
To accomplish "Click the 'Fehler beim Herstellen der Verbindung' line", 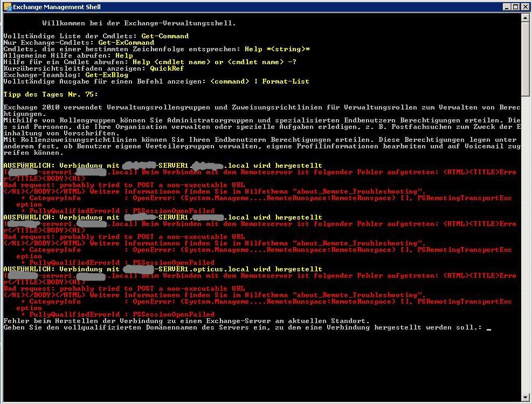I will (186, 321).
